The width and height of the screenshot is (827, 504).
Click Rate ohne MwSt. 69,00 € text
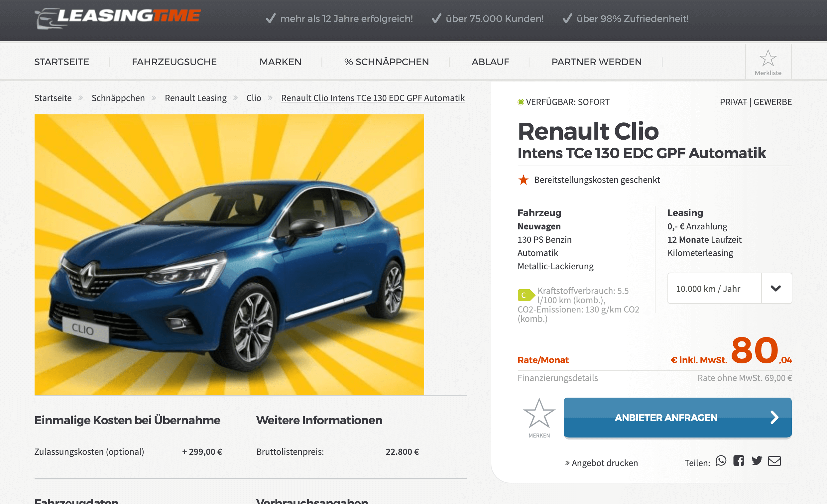[x=745, y=378]
